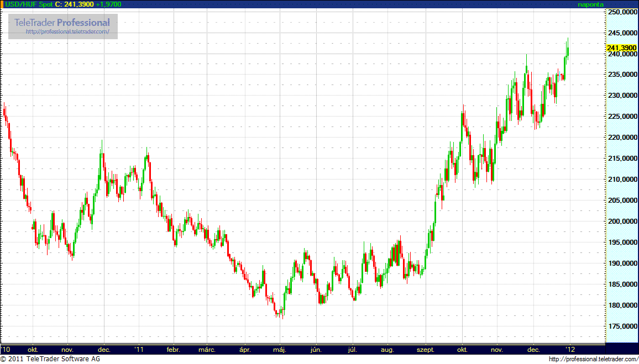The width and height of the screenshot is (639, 364).
Task: Select the okt. label just after szept.
Action: pos(463,350)
